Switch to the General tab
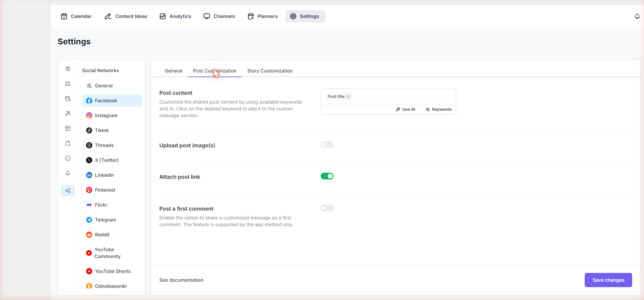644x300 pixels. coord(174,71)
